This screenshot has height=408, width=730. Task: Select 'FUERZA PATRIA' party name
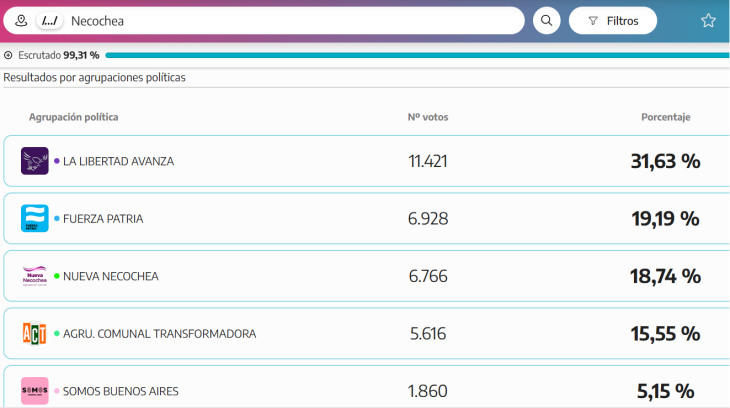(103, 218)
